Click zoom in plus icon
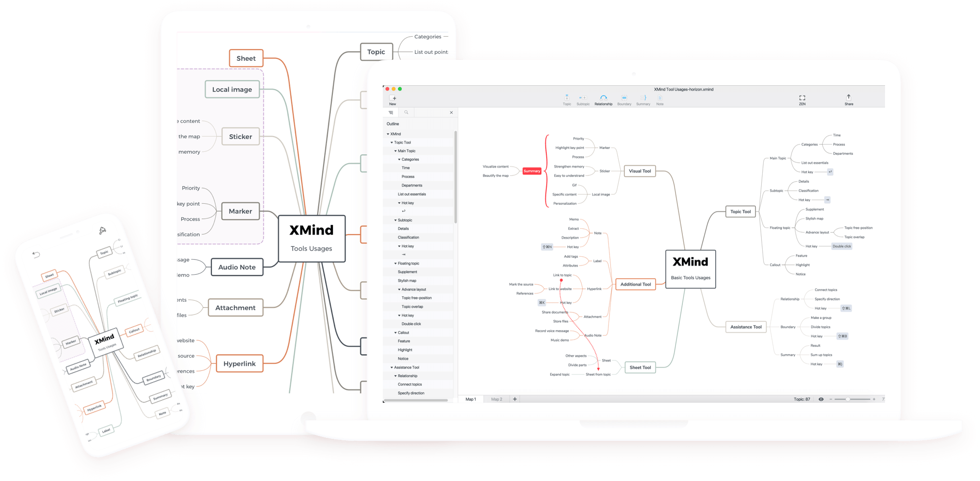This screenshot has height=481, width=980. click(x=874, y=399)
